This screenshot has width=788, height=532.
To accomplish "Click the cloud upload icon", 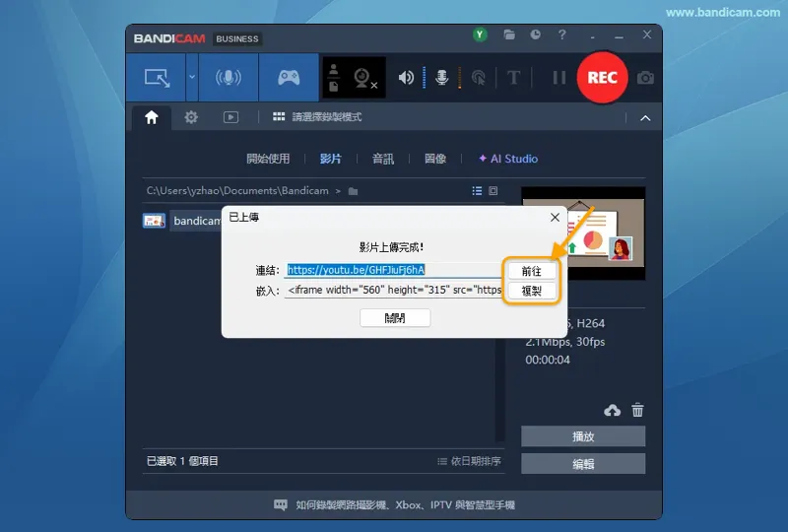I will 612,410.
